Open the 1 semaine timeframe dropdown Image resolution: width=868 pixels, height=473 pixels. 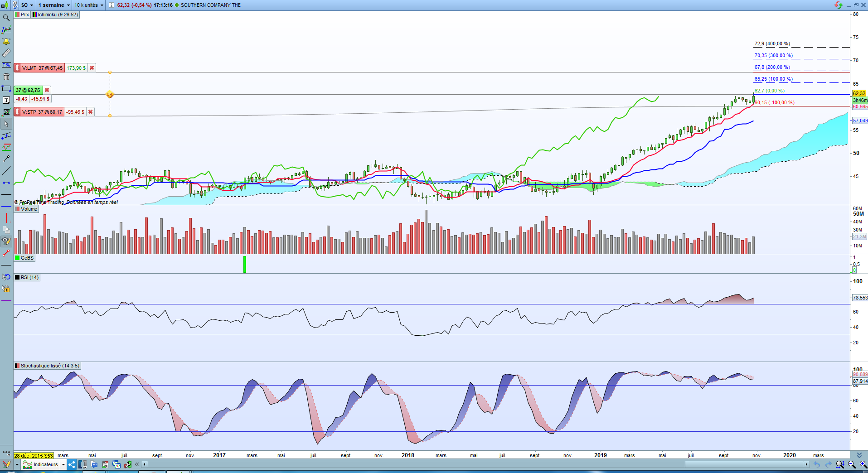54,5
